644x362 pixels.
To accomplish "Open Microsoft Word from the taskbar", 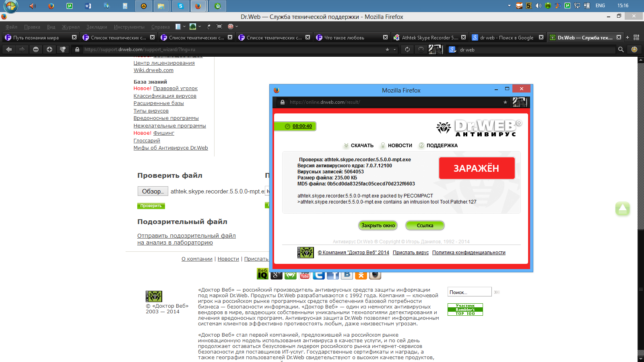I will coord(88,6).
